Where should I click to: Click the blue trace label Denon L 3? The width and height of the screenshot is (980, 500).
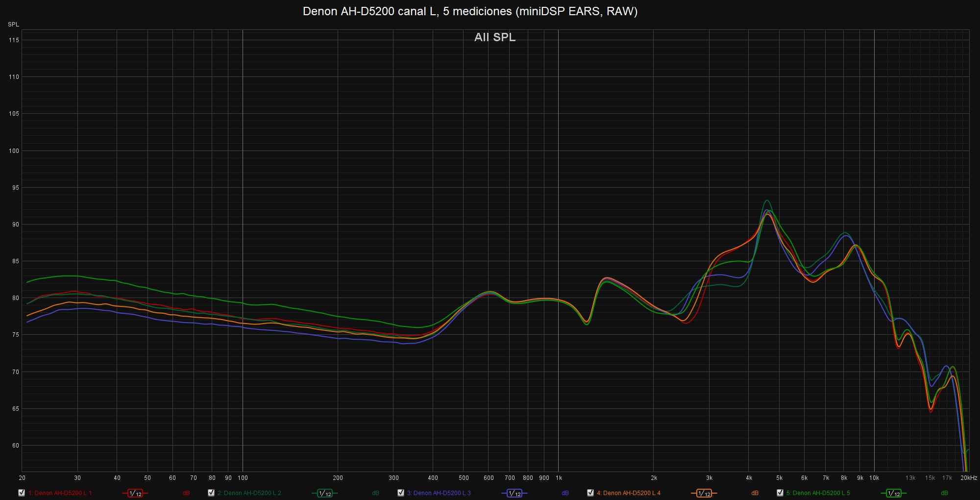[x=439, y=493]
